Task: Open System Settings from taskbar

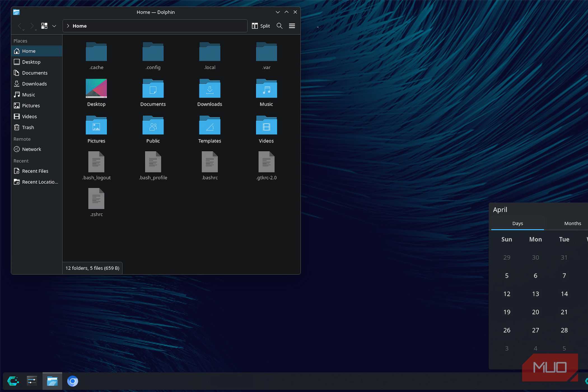Action: [x=32, y=381]
